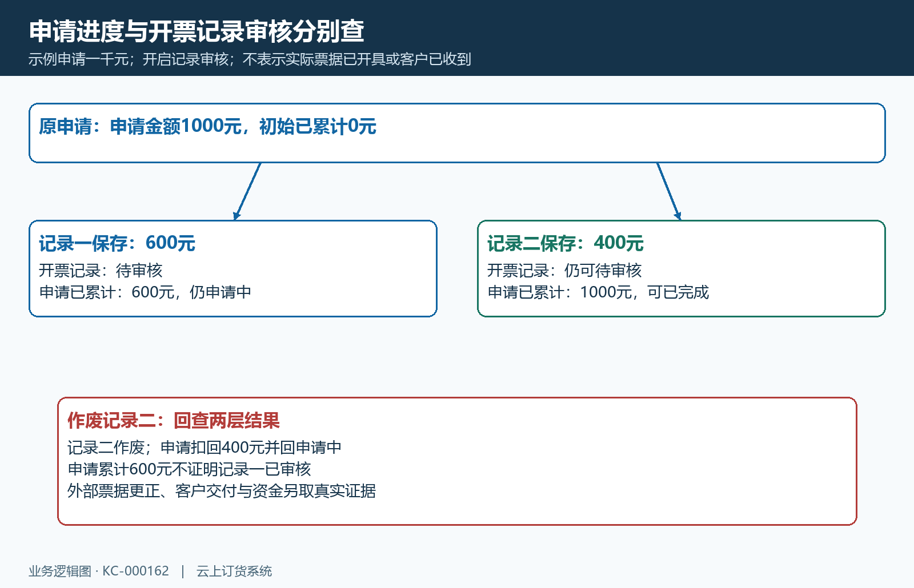
Task: Click line 开票记录：待审核
Action: pos(101,270)
